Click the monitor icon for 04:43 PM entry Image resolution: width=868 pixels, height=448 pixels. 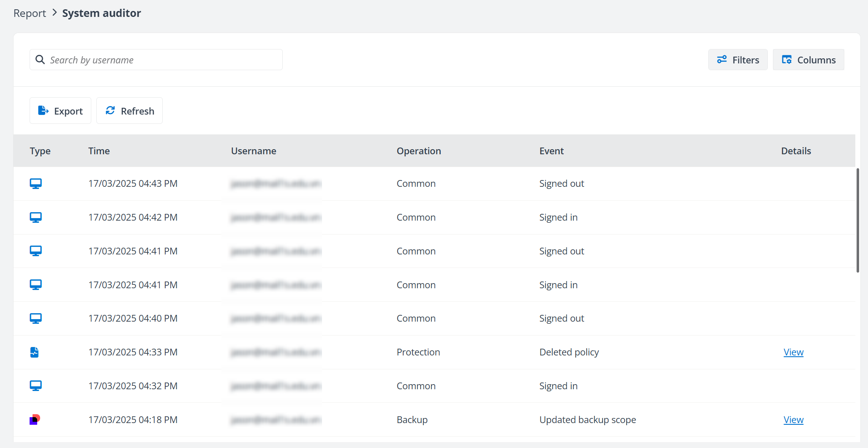35,183
